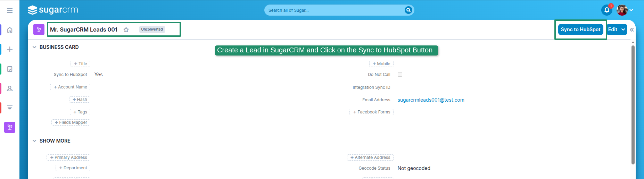The height and width of the screenshot is (179, 644).
Task: Open the hamburger navigation menu
Action: pyautogui.click(x=10, y=10)
